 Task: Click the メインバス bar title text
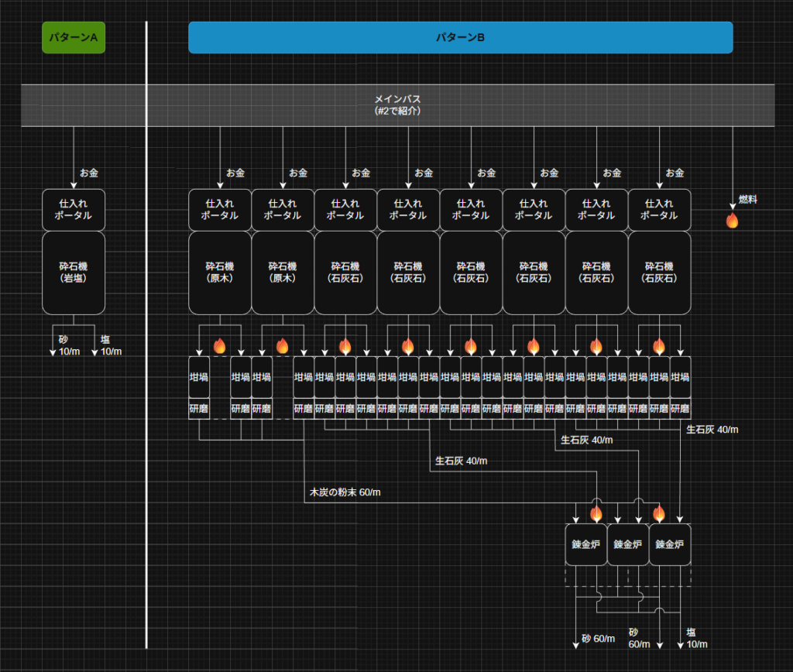[x=397, y=100]
